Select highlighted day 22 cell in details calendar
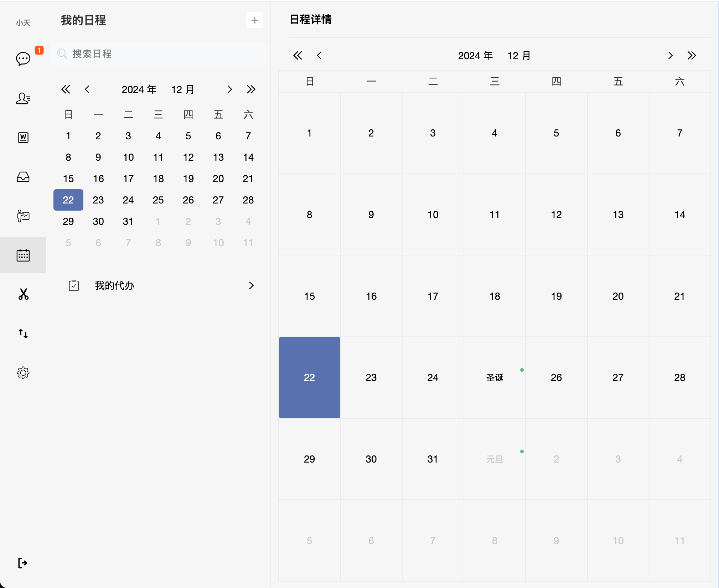Screen dimensions: 719x588 pos(309,377)
